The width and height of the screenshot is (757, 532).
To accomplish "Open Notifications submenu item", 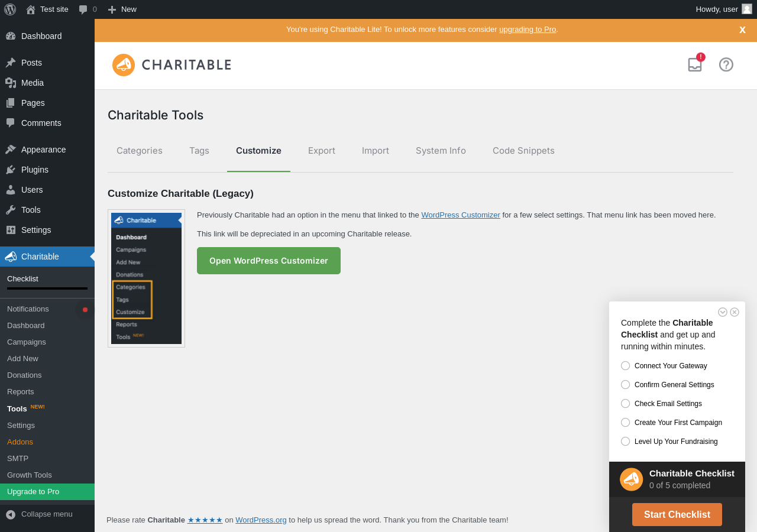I will click(47, 309).
